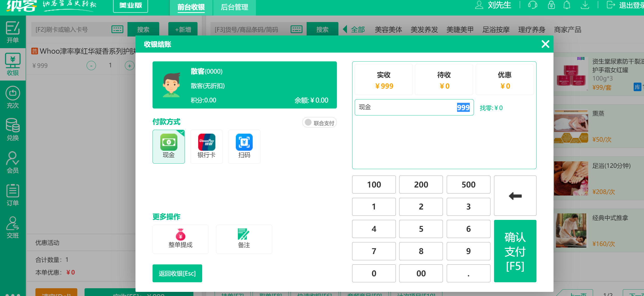Click 返回收银[Esc] to go back
Image resolution: width=644 pixels, height=296 pixels.
(177, 273)
